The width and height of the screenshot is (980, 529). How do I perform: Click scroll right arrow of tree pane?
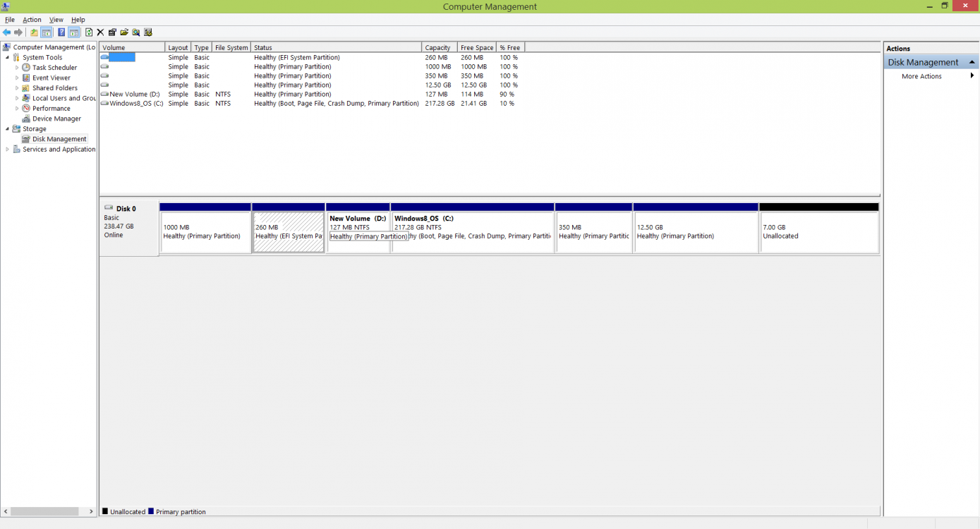pos(91,511)
